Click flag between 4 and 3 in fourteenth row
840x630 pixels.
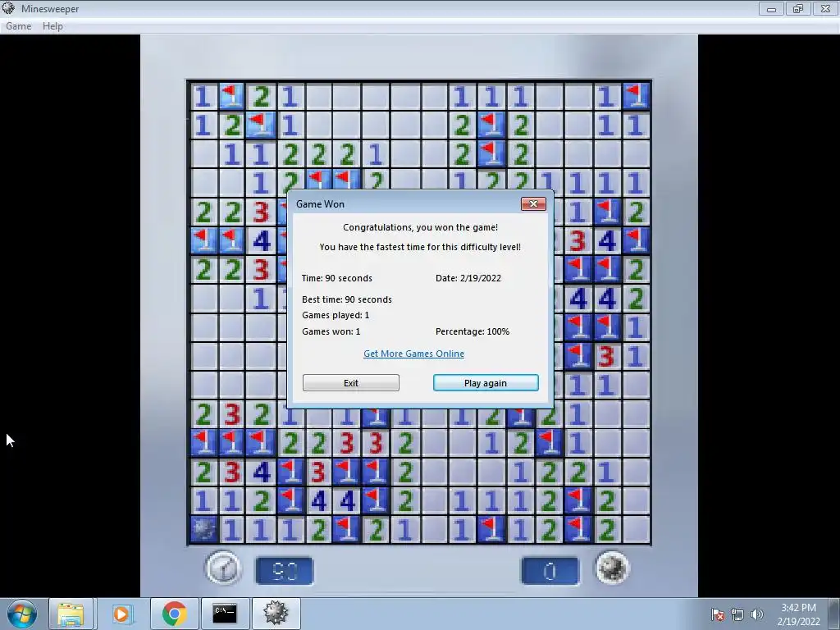tap(290, 472)
